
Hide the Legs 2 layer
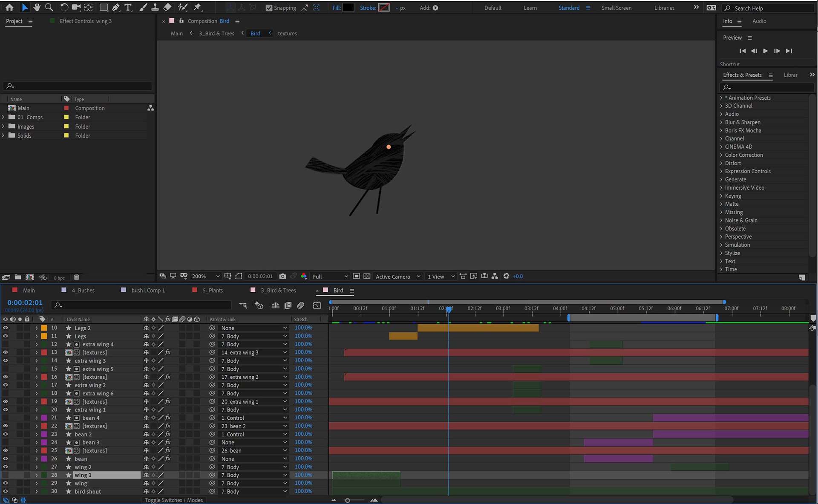(6, 328)
